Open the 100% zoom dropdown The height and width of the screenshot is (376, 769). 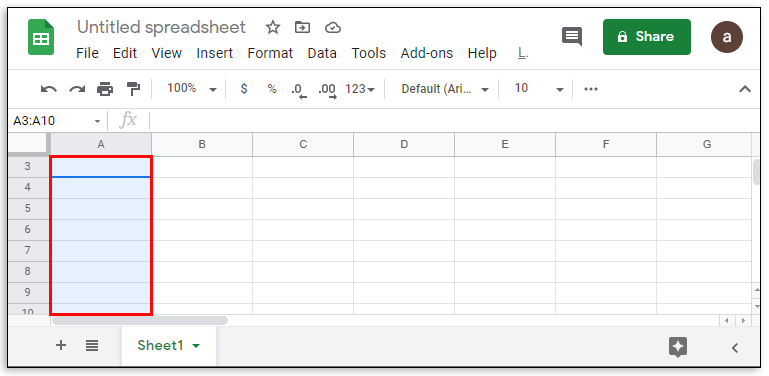[x=192, y=89]
